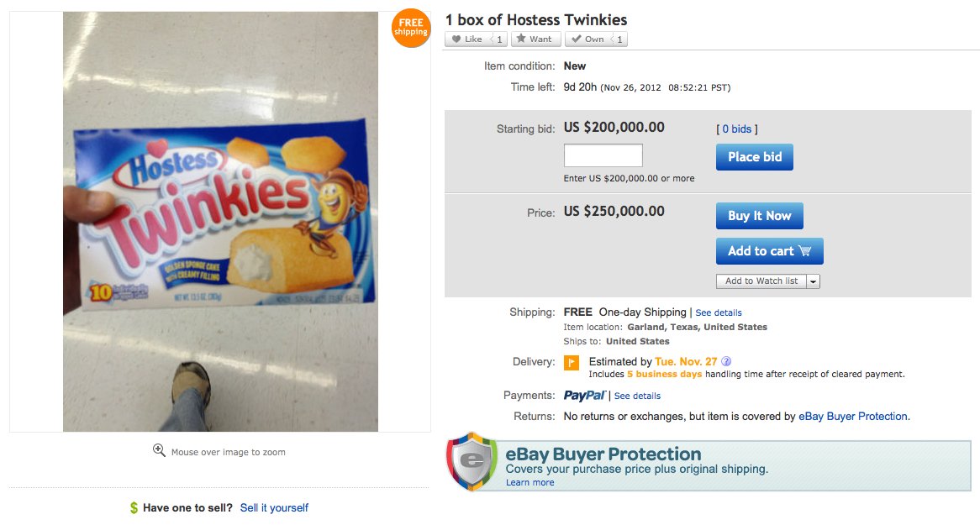The image size is (980, 525).
Task: Toggle the Own checkmark button
Action: pyautogui.click(x=588, y=39)
